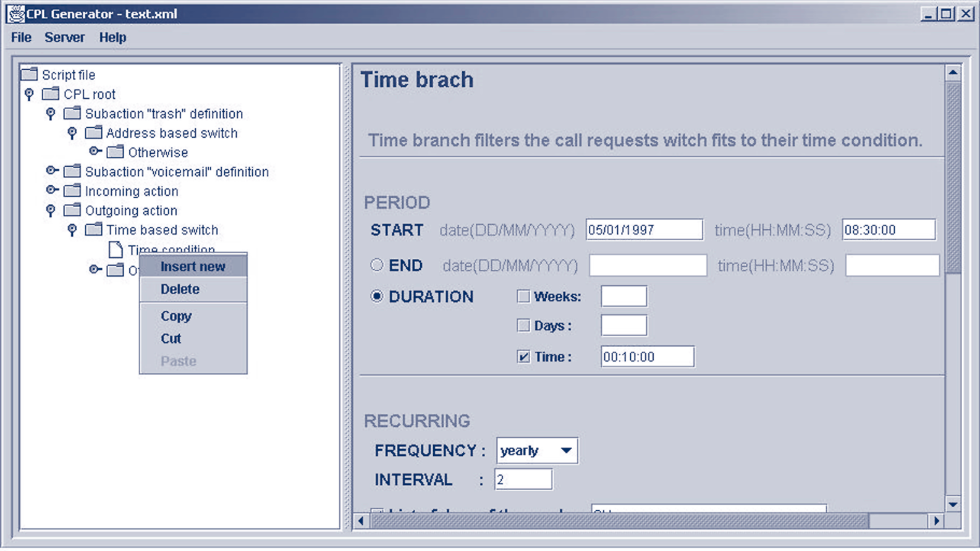Viewport: 980px width, 551px height.
Task: Click the Time condition document icon
Action: tap(116, 250)
